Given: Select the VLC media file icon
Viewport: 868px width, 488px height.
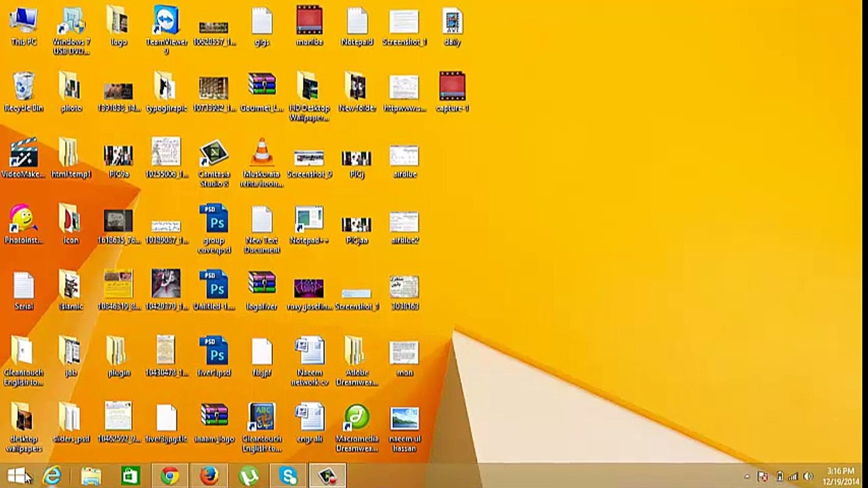Looking at the screenshot, I should click(262, 163).
